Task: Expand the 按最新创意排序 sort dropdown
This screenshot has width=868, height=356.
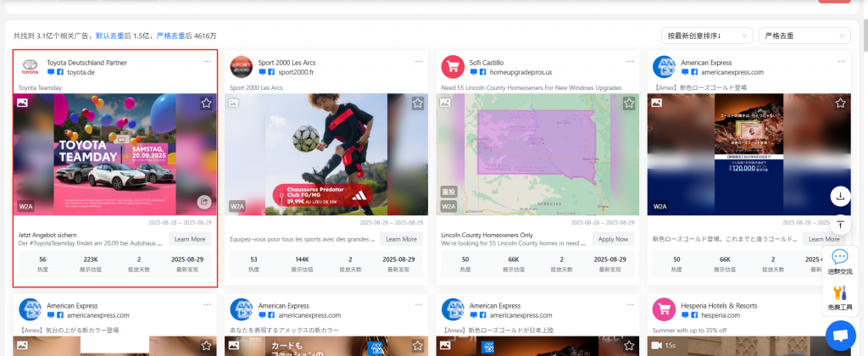Action: (707, 36)
